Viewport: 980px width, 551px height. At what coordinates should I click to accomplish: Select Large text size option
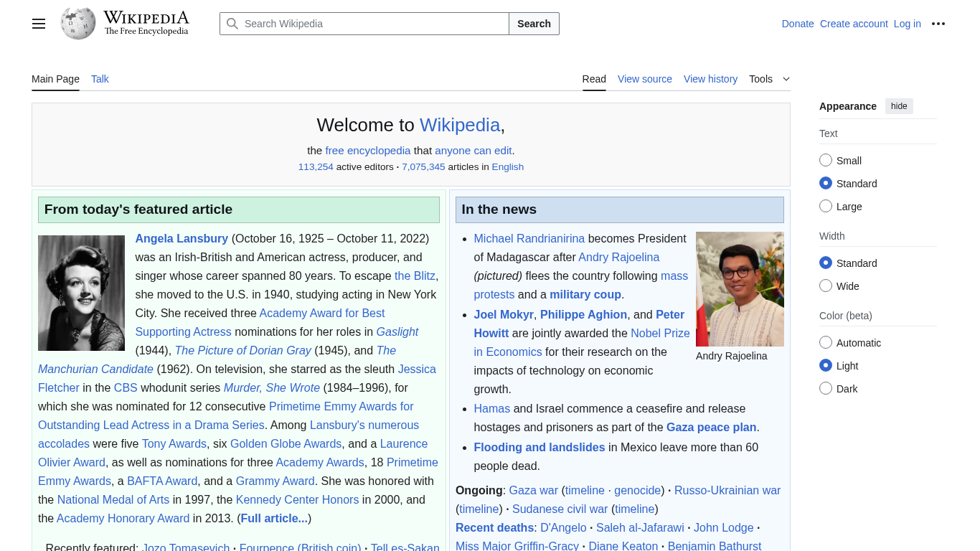tap(826, 207)
